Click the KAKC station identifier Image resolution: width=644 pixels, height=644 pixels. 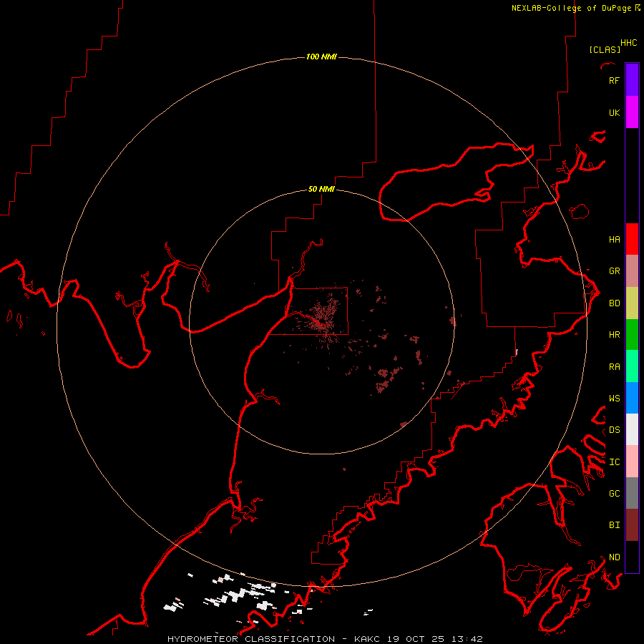[x=367, y=639]
